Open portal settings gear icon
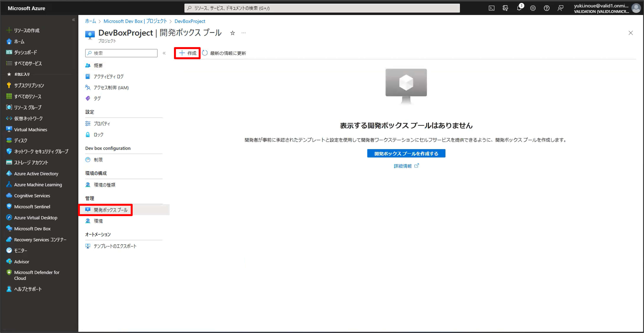Image resolution: width=644 pixels, height=333 pixels. point(533,8)
